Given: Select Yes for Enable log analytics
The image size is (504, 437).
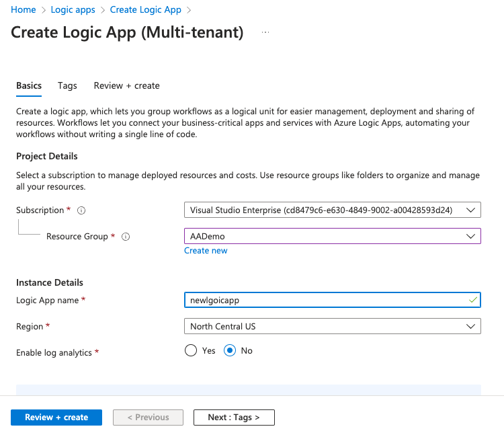Looking at the screenshot, I should pos(191,350).
